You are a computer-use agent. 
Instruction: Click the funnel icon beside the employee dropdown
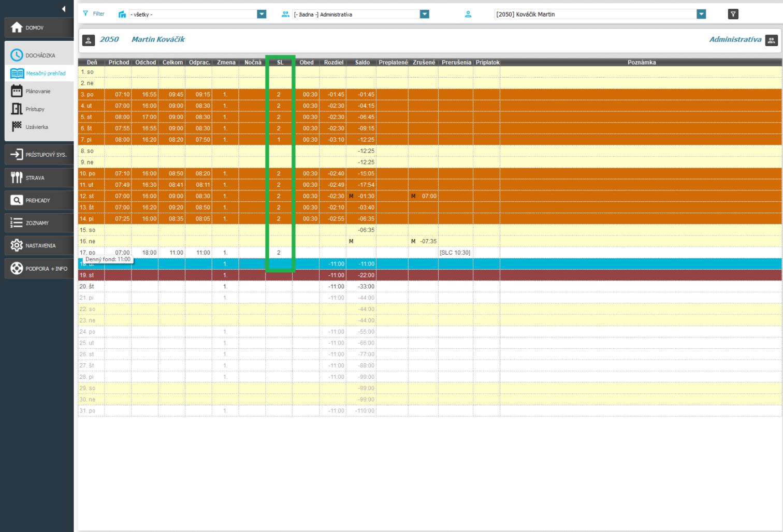pyautogui.click(x=733, y=14)
